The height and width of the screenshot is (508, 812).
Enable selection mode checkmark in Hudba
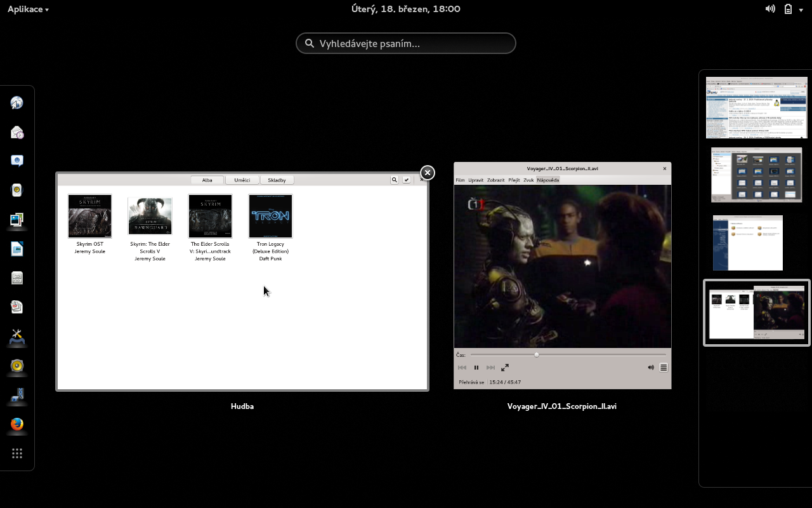[407, 180]
